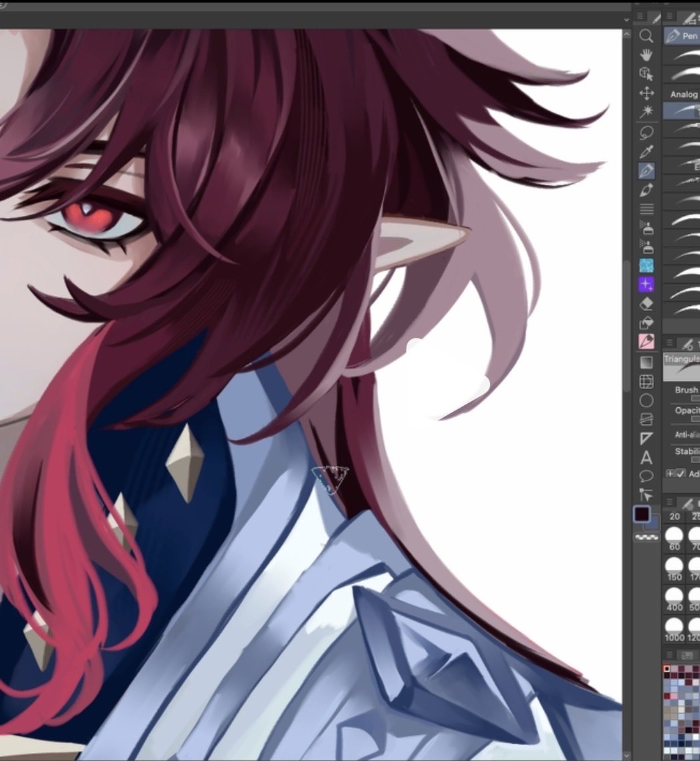700x761 pixels.
Task: Select the striped correct-line tool icon
Action: point(646,419)
